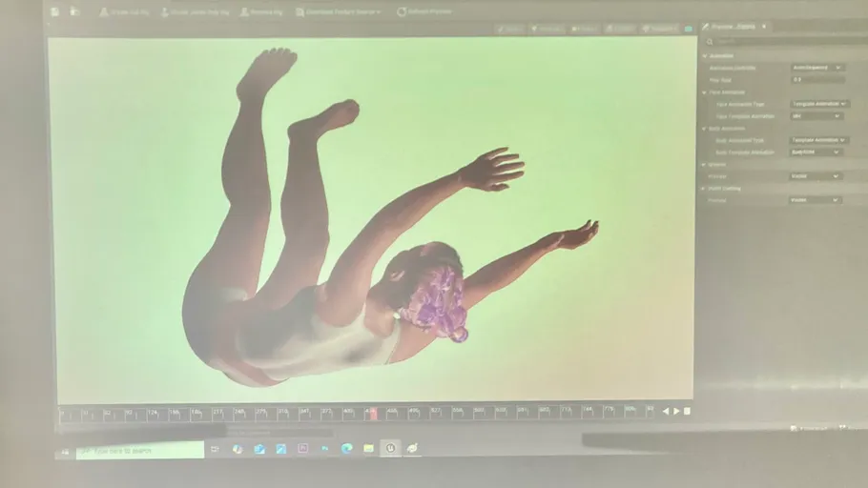Screen dimensions: 868x488
Task: Click cyan icon at end of viewport toolbar
Action: click(688, 29)
